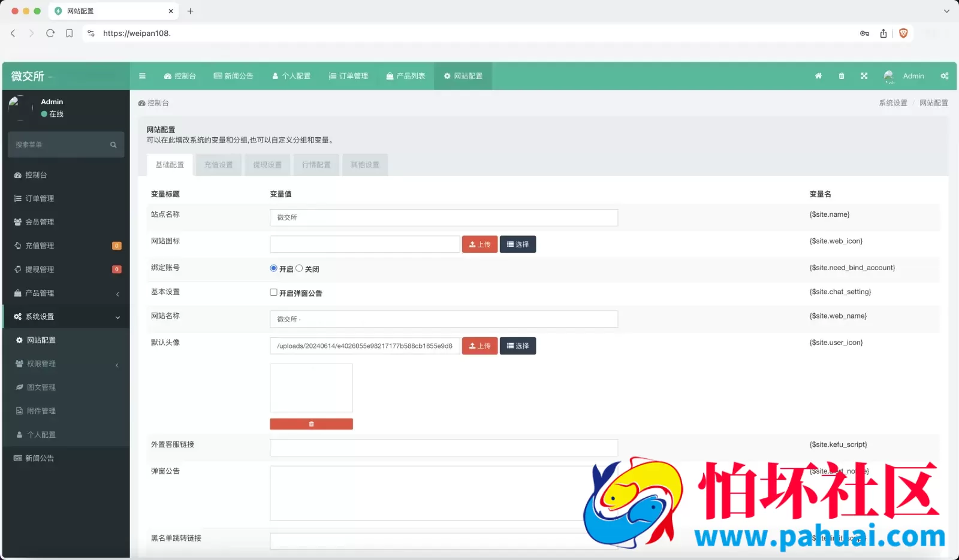Select 网站配置 in the sidebar submenu

pyautogui.click(x=66, y=340)
